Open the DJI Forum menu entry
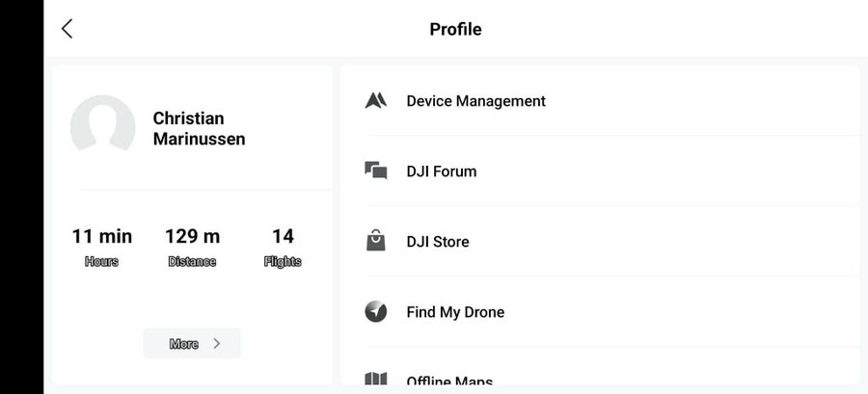Viewport: 868px width, 394px height. coord(601,171)
